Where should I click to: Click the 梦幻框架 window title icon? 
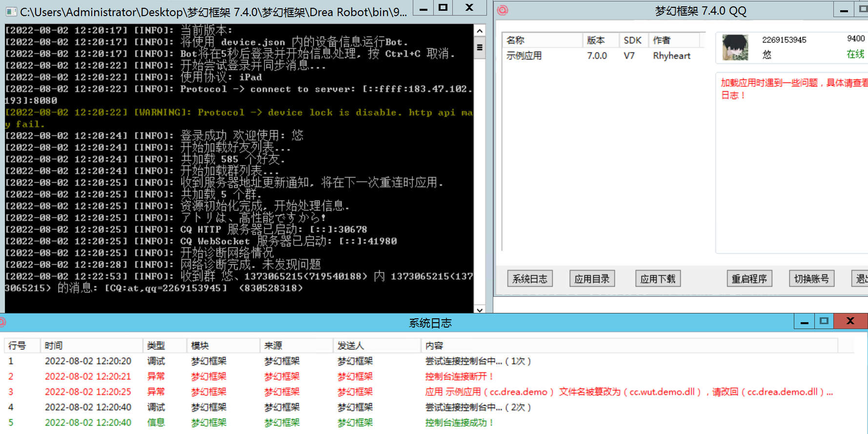pos(503,10)
